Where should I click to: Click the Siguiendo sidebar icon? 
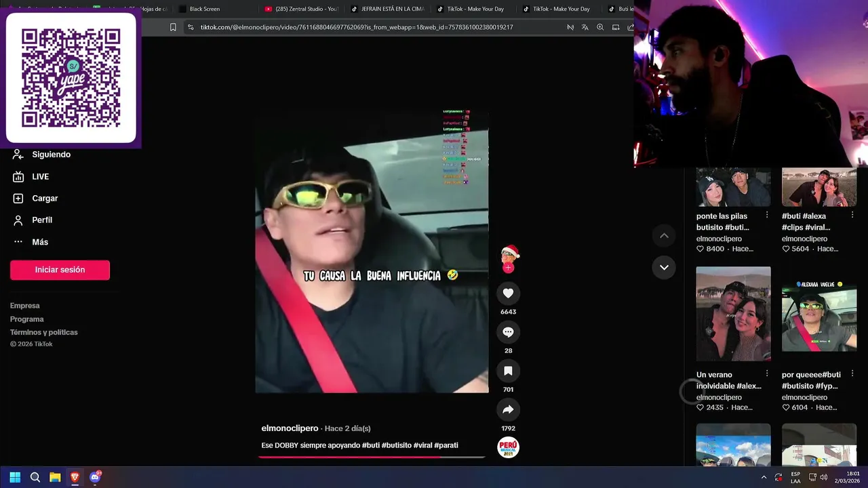click(18, 155)
